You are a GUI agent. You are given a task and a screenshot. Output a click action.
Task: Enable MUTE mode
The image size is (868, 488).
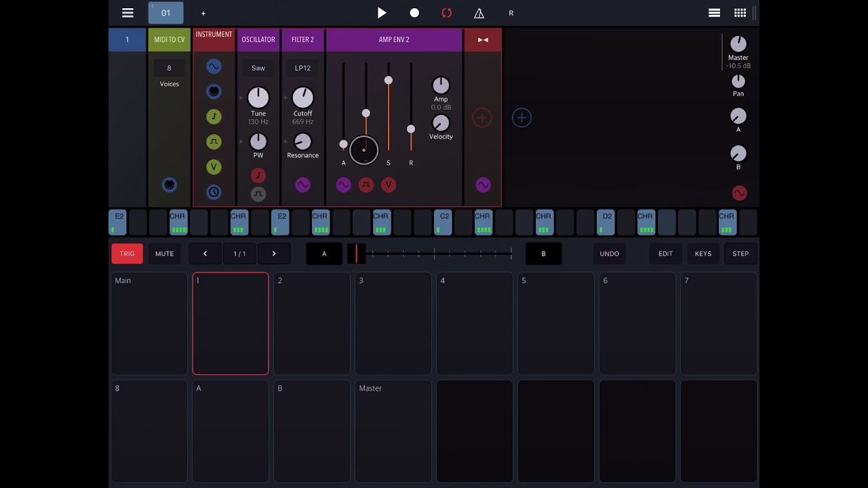click(x=164, y=253)
